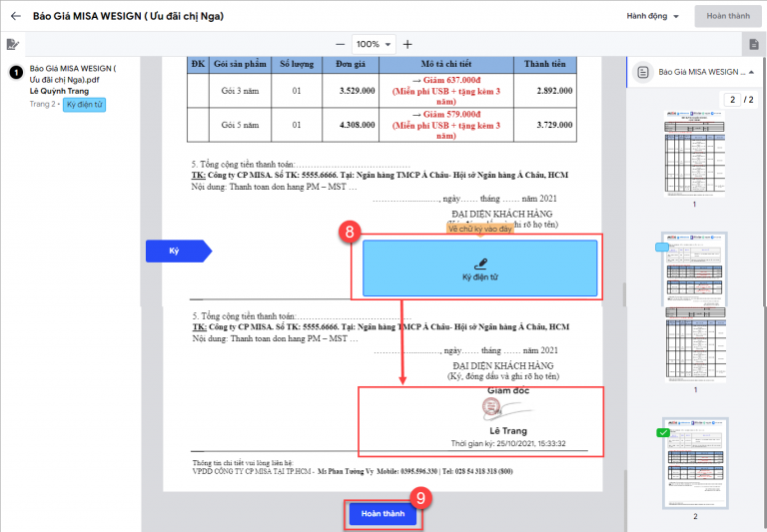Click the blue signature tag on second thumbnail
Image resolution: width=767 pixels, height=532 pixels.
[x=662, y=248]
